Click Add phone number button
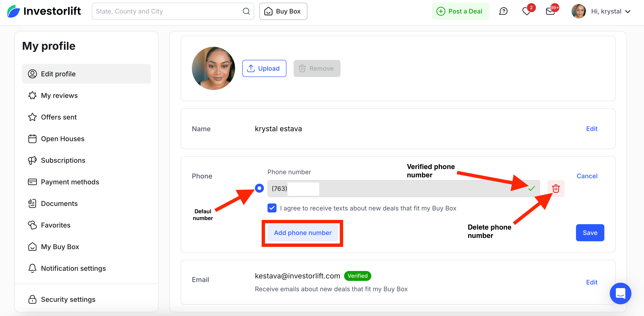Viewport: 644px width, 316px height. tap(303, 233)
